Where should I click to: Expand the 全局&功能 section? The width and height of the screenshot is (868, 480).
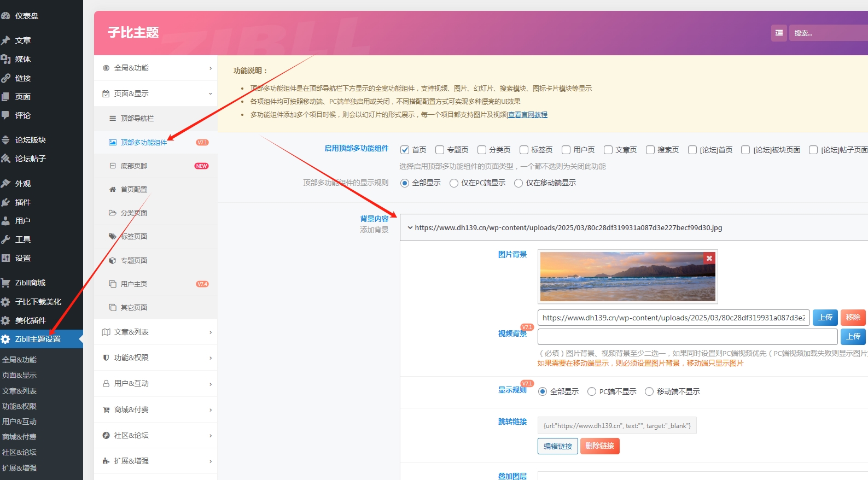[156, 68]
